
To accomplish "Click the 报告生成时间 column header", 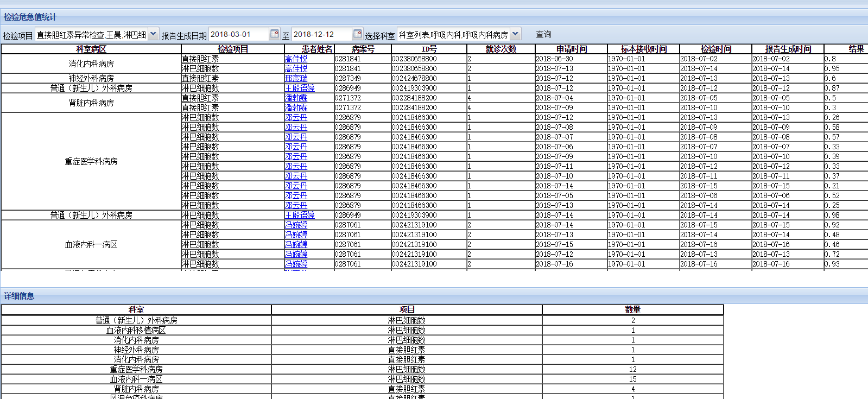I will tap(788, 49).
